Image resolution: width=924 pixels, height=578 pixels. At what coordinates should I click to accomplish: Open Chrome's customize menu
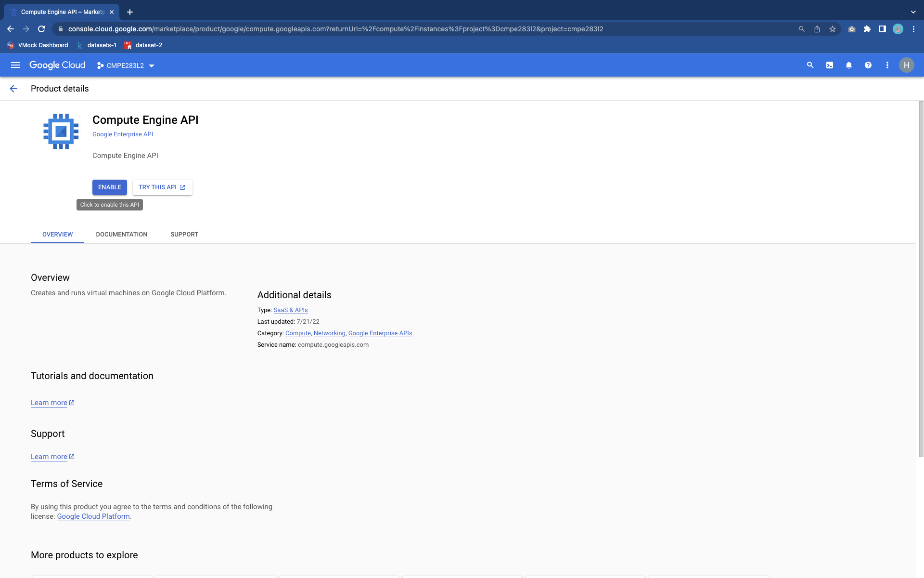coord(914,29)
